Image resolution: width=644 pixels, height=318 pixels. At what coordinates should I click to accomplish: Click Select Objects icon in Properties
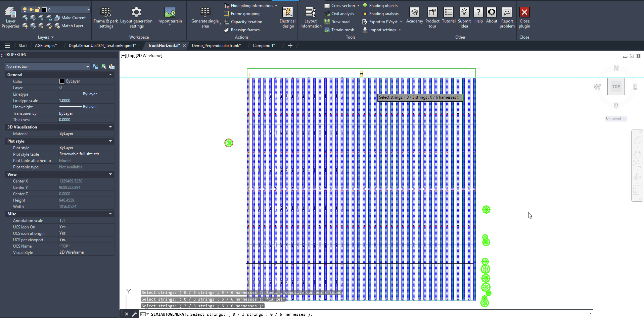pyautogui.click(x=103, y=66)
